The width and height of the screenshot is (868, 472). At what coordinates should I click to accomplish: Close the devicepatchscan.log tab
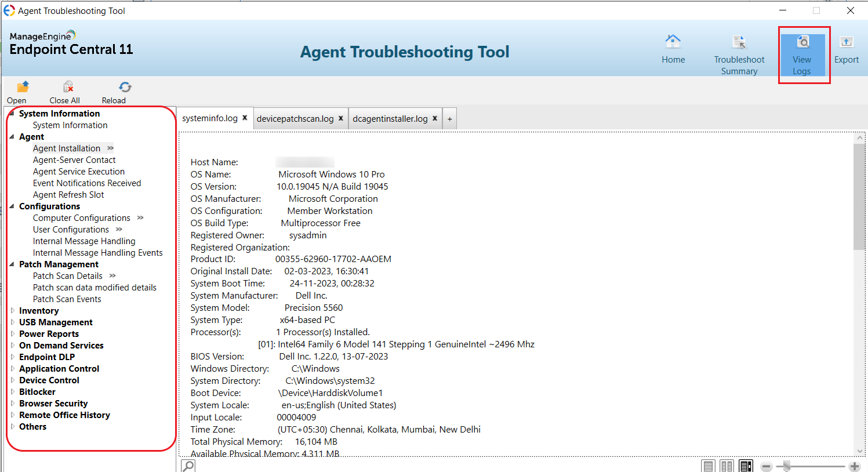341,118
